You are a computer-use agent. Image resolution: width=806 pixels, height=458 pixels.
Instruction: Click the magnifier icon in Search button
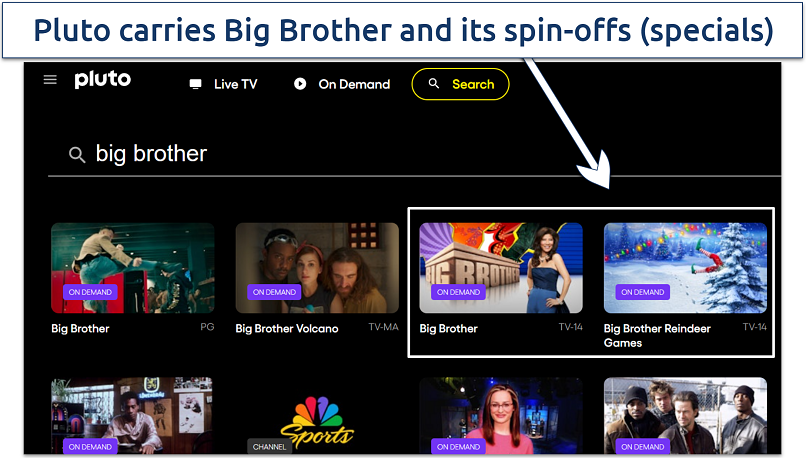[434, 83]
